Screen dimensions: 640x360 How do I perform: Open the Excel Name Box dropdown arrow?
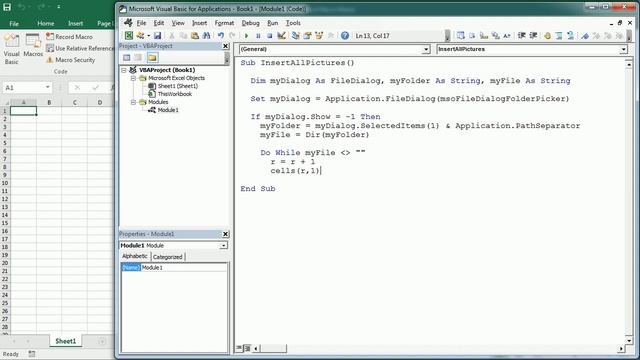[48, 87]
